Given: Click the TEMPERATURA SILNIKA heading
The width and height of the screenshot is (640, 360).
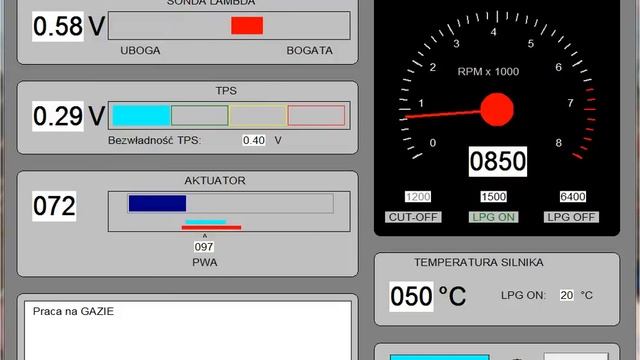Looking at the screenshot, I should pos(479,262).
